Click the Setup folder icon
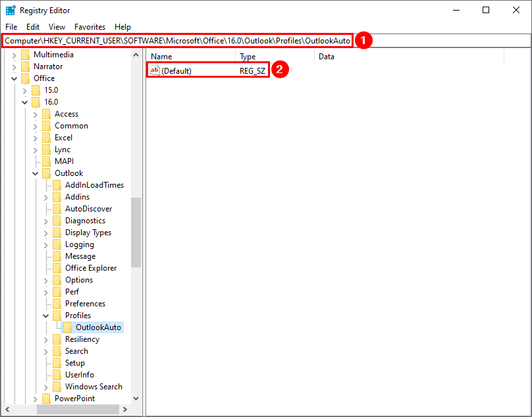 (x=57, y=363)
